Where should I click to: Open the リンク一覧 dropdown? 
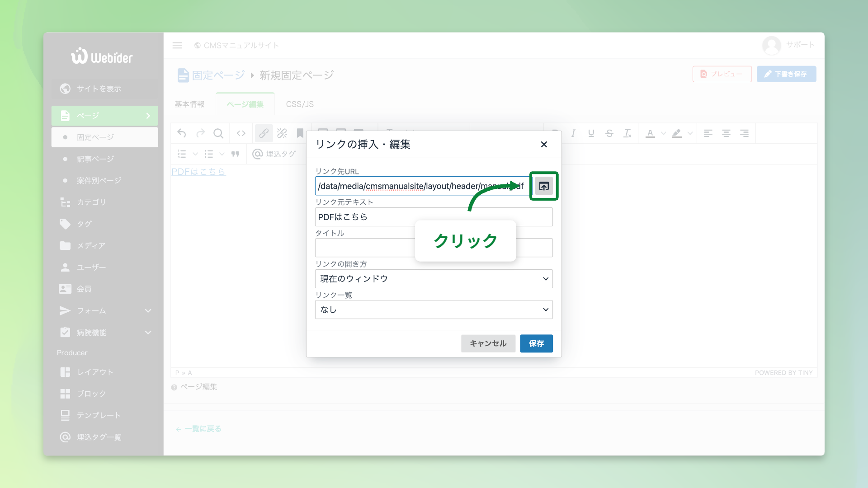(x=434, y=310)
